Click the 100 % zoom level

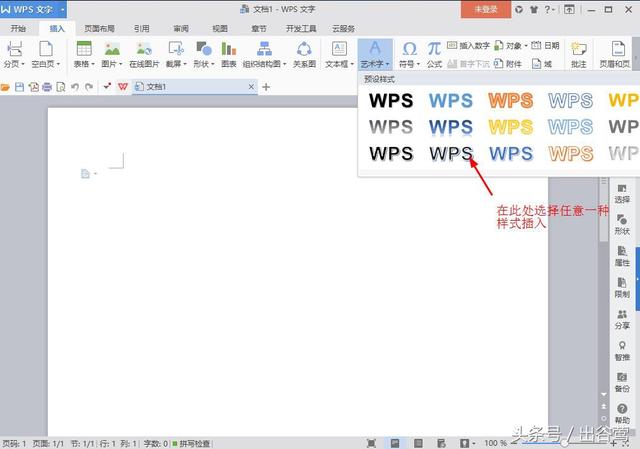click(x=496, y=443)
